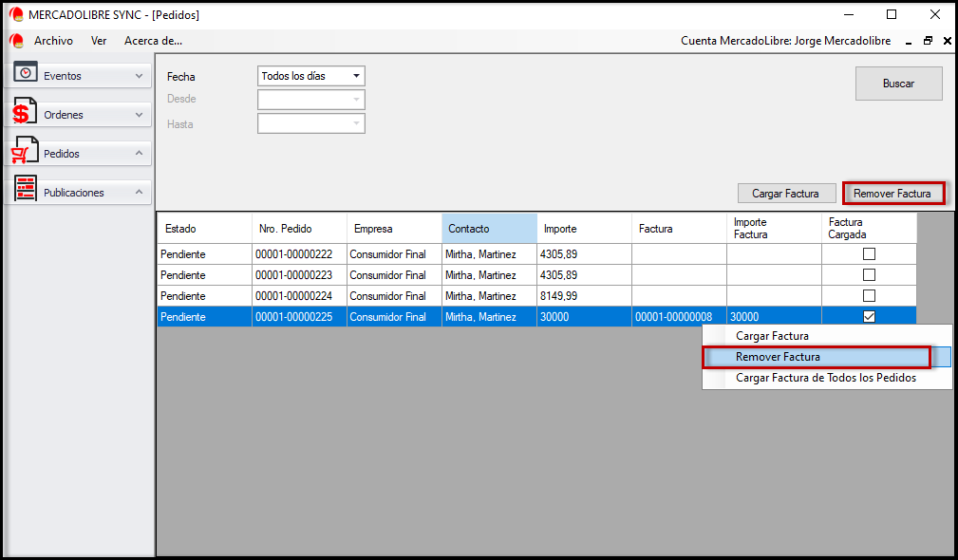958x560 pixels.
Task: Sort by the Importe column header
Action: 584,229
